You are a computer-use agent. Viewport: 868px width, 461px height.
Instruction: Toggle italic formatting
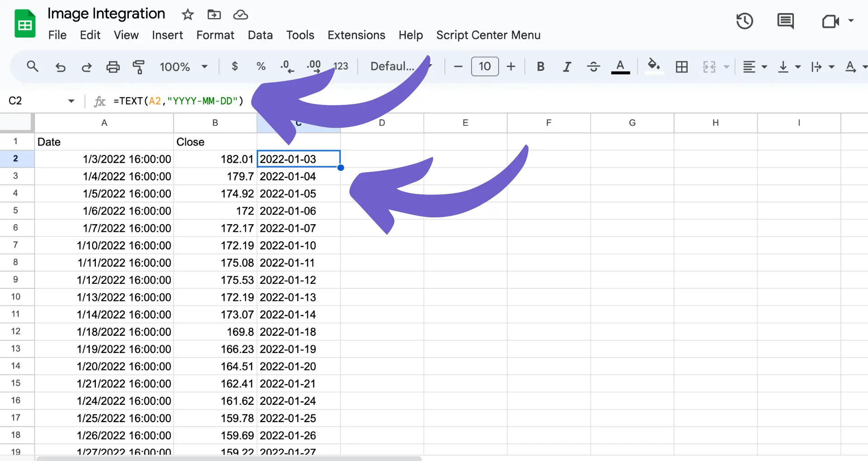tap(567, 66)
